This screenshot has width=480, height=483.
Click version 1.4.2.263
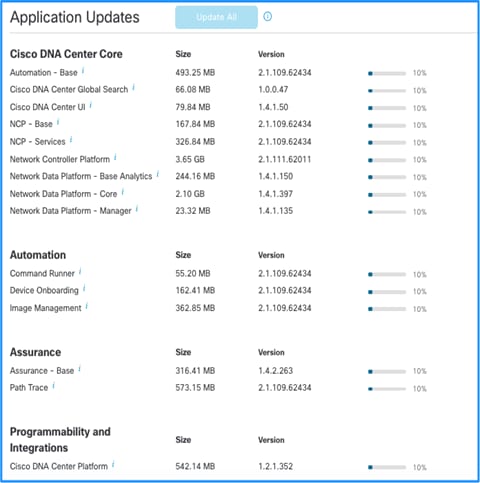(276, 371)
